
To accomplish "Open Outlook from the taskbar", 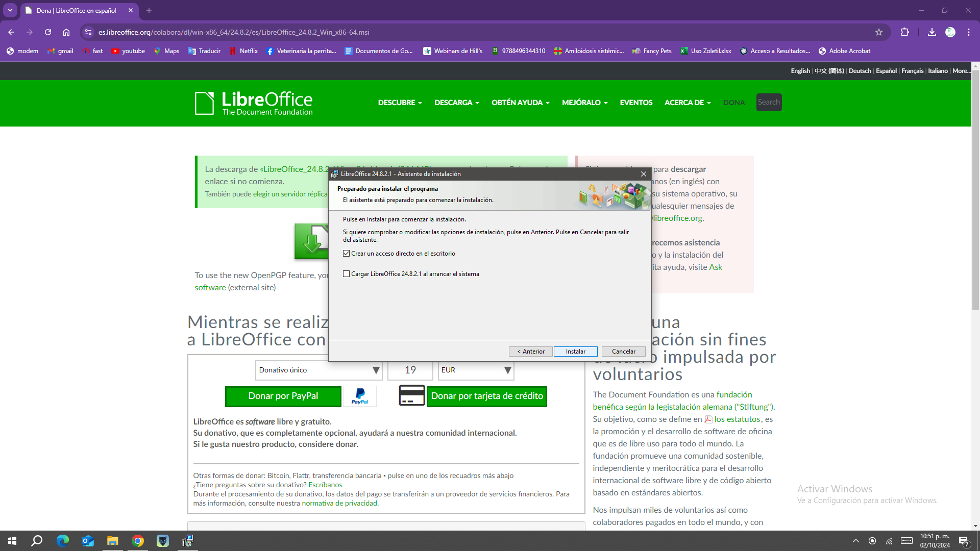I will (88, 541).
